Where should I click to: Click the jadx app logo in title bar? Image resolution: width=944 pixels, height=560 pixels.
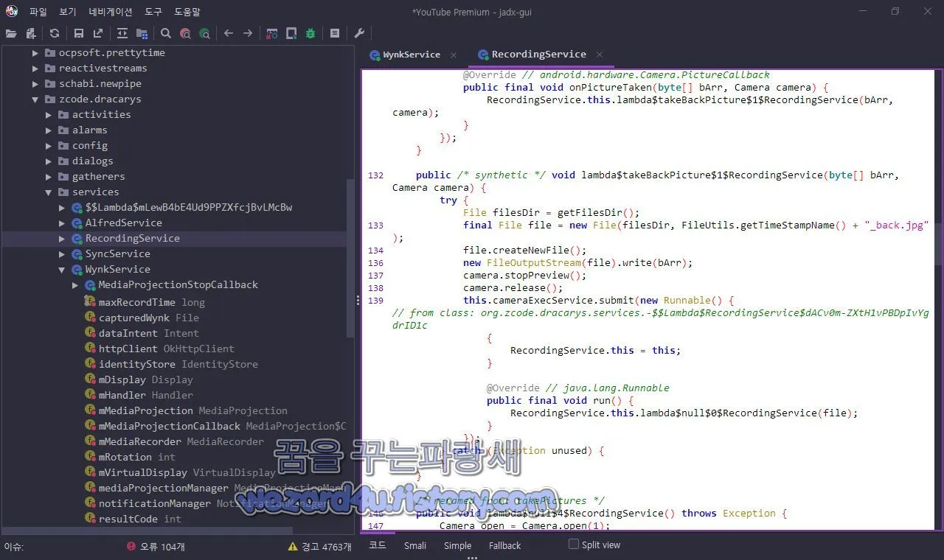coord(12,11)
